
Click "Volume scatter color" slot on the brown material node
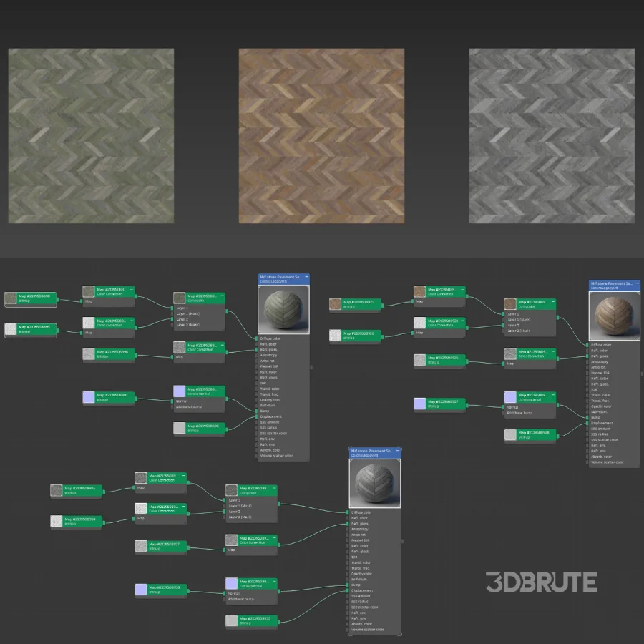point(607,462)
